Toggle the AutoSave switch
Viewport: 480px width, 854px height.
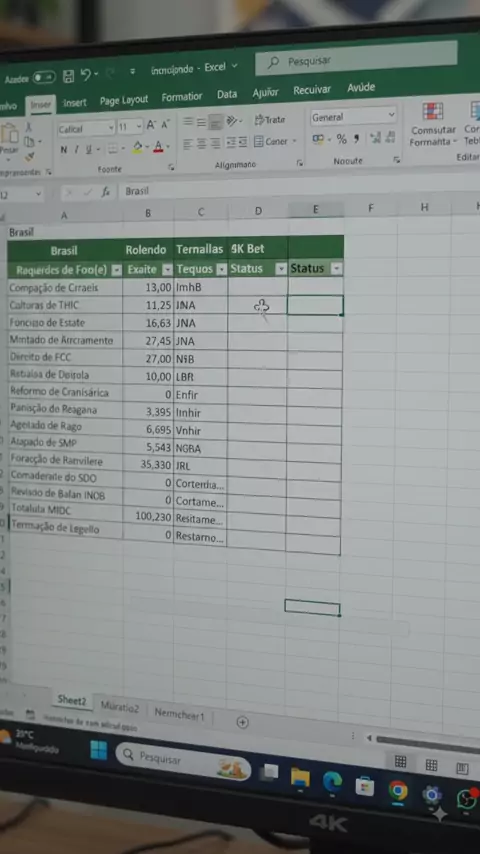[44, 77]
